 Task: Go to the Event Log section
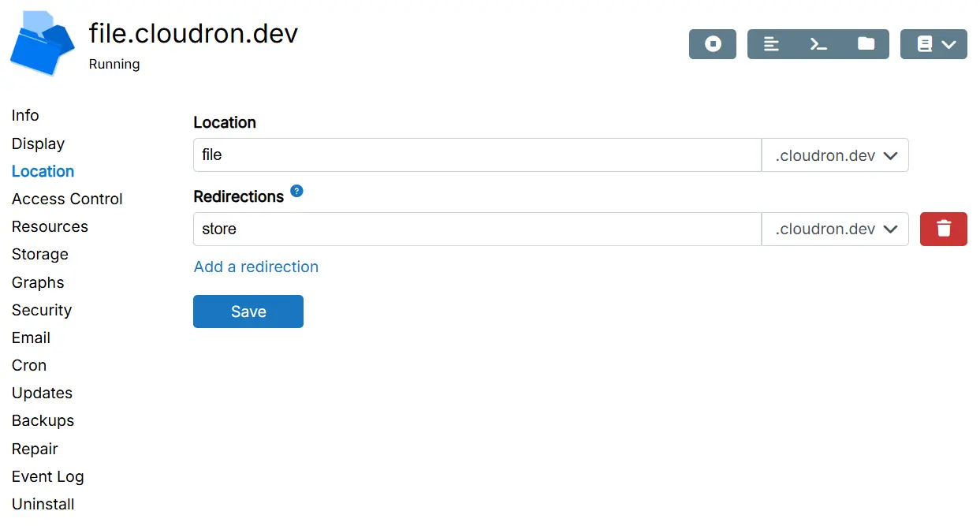click(x=47, y=476)
